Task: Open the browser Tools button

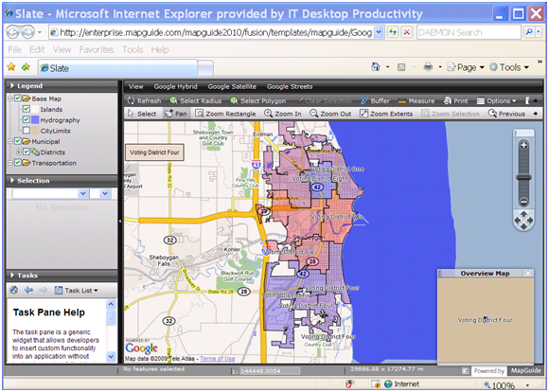Action: click(509, 67)
